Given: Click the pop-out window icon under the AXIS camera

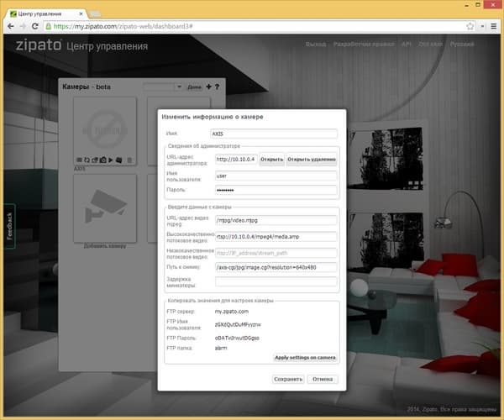Looking at the screenshot, I should click(x=95, y=160).
